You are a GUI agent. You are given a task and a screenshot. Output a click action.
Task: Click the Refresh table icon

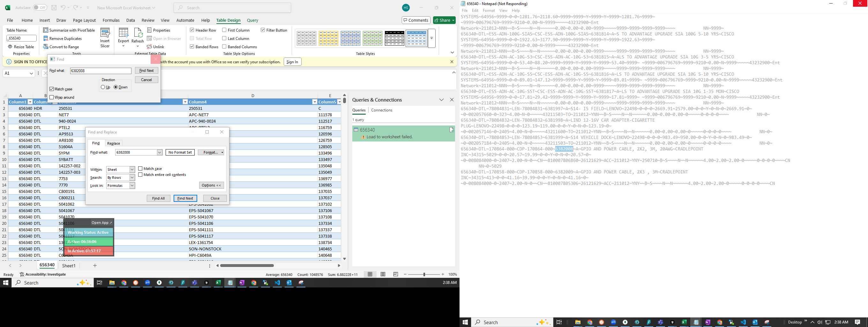point(138,33)
